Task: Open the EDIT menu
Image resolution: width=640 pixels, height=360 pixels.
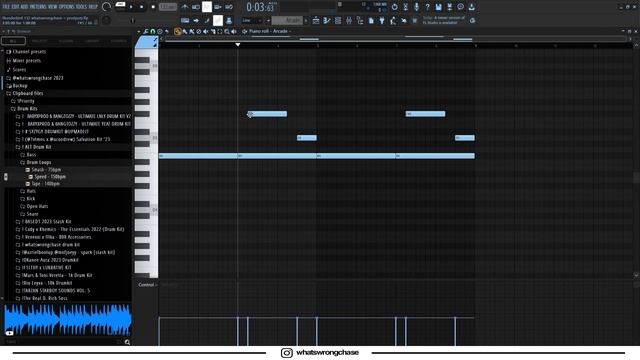Action: point(15,7)
